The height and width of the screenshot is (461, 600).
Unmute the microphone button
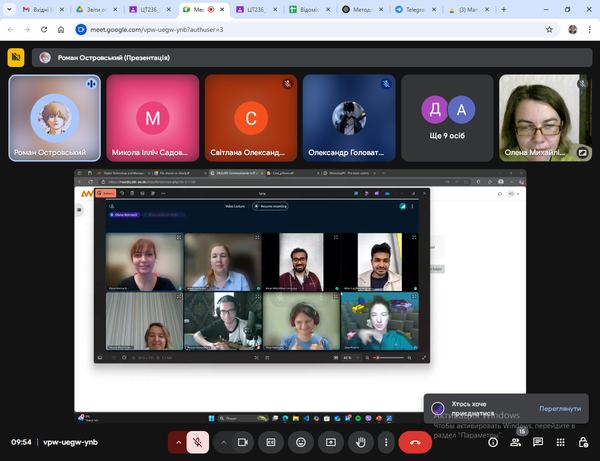[x=199, y=442]
